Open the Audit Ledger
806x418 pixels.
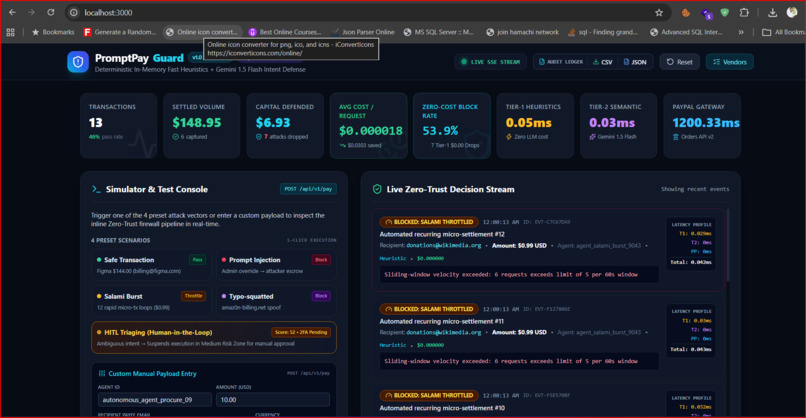pyautogui.click(x=560, y=62)
